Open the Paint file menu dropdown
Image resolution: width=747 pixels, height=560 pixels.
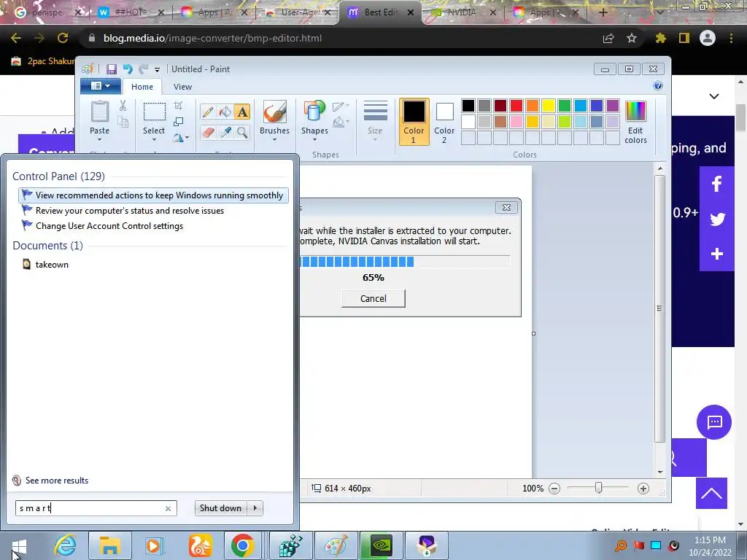(x=100, y=86)
